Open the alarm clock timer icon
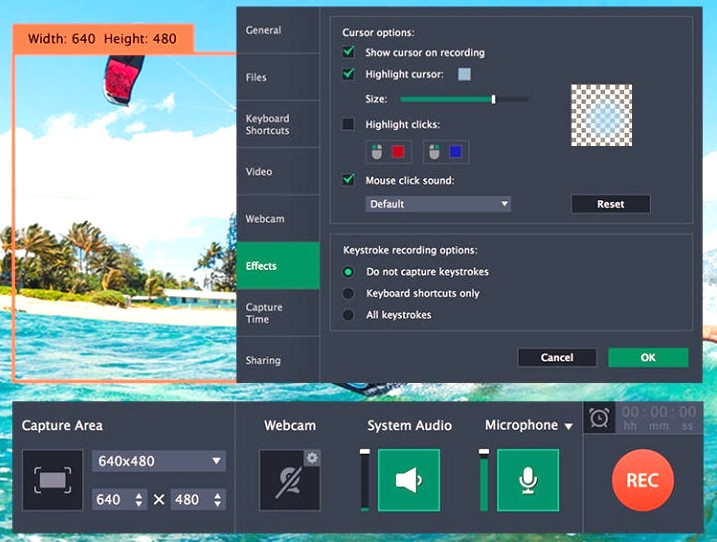Image resolution: width=717 pixels, height=542 pixels. click(599, 418)
